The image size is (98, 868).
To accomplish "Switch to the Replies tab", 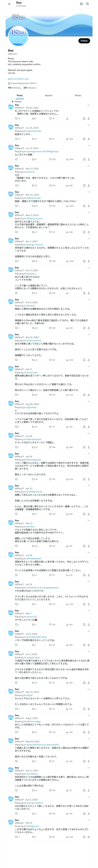I will click(x=49, y=95).
